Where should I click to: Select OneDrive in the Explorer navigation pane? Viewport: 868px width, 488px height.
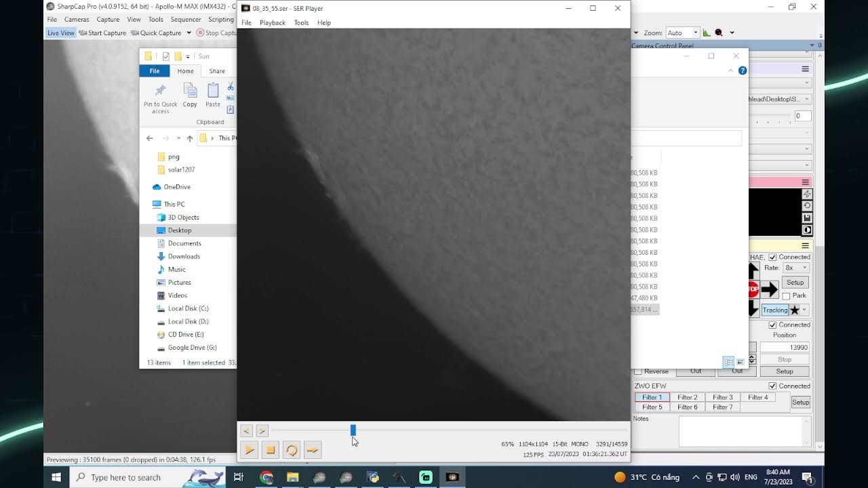click(x=177, y=187)
